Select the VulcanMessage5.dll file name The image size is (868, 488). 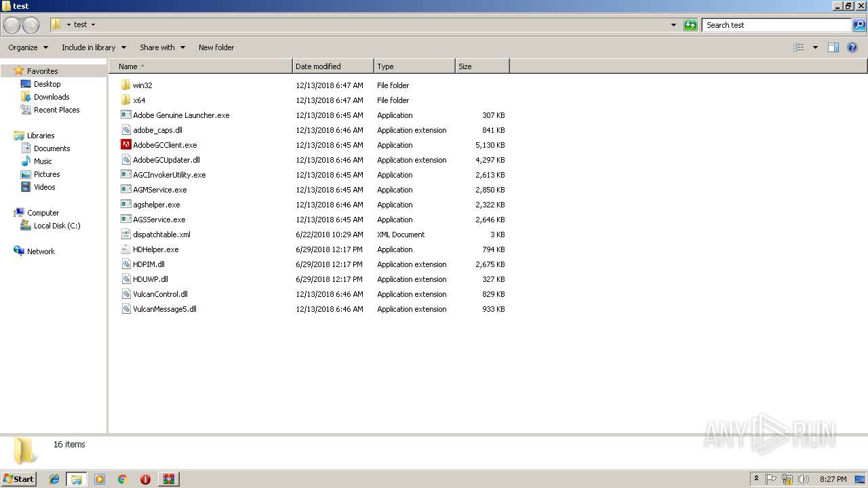[165, 309]
